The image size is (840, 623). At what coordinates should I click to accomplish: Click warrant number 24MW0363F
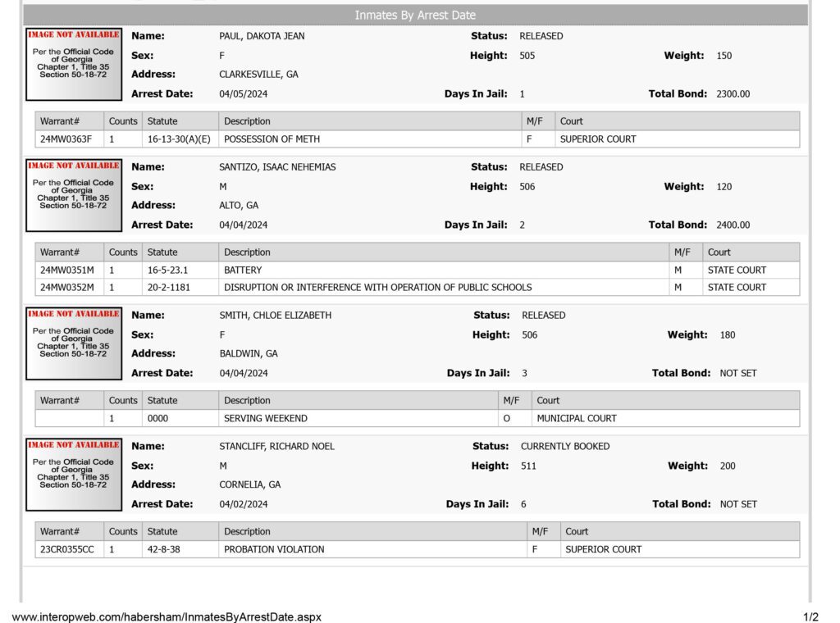click(x=66, y=139)
